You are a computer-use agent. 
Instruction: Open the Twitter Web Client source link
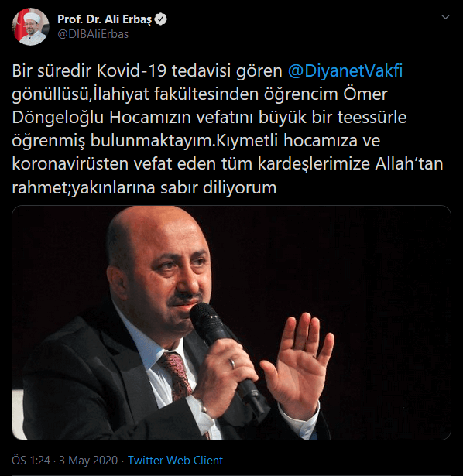[175, 461]
